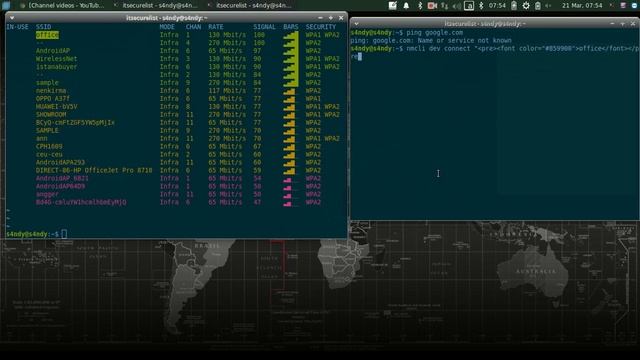Open the window menu arrow of the left terminal
Viewport: 640px width, 360px height.
pos(12,18)
